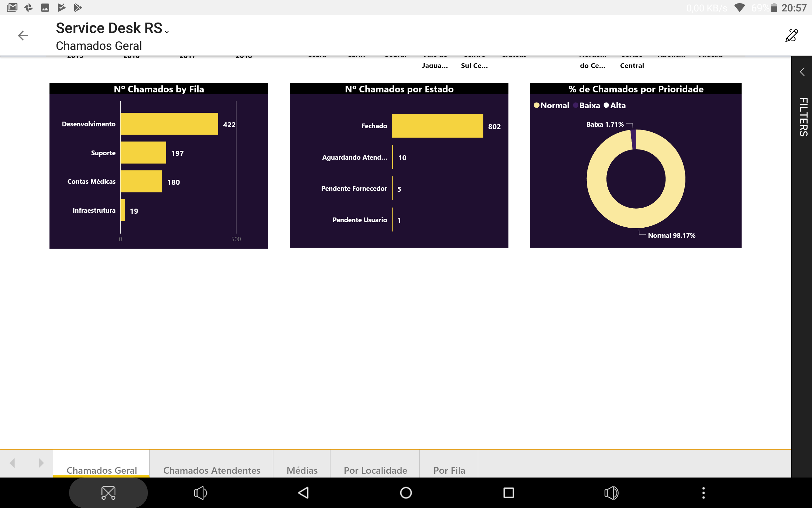Select the Normal slice of donut chart
The width and height of the screenshot is (812, 508).
click(675, 180)
